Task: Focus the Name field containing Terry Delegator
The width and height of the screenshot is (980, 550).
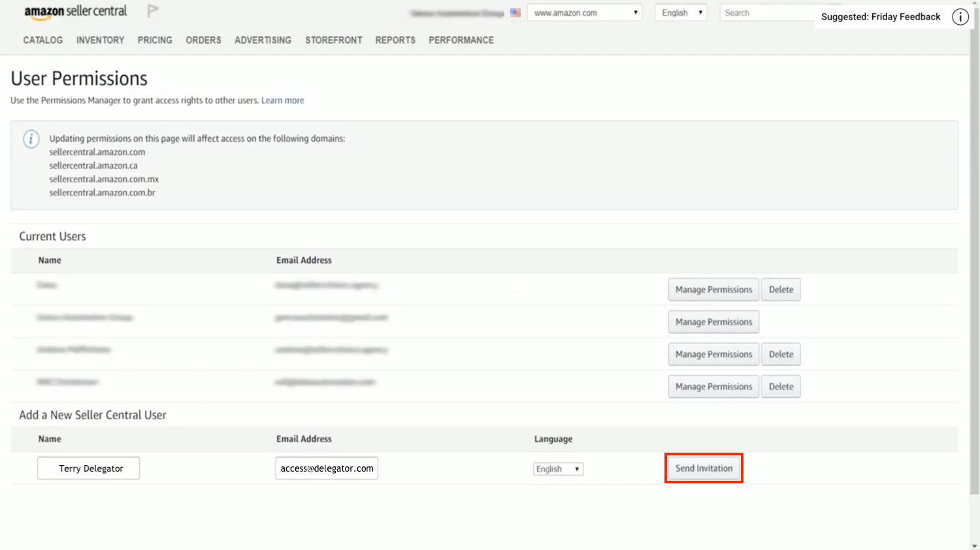Action: (88, 468)
